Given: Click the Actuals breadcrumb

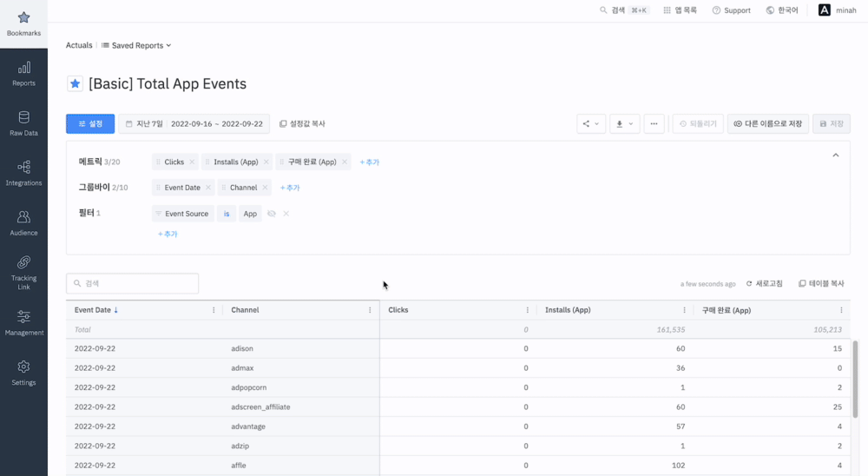Looking at the screenshot, I should coord(79,45).
